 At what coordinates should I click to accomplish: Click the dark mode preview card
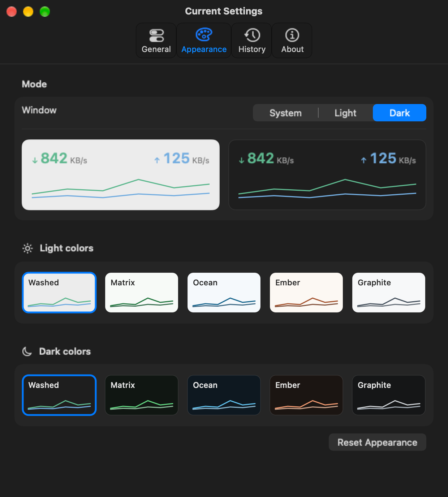point(327,175)
